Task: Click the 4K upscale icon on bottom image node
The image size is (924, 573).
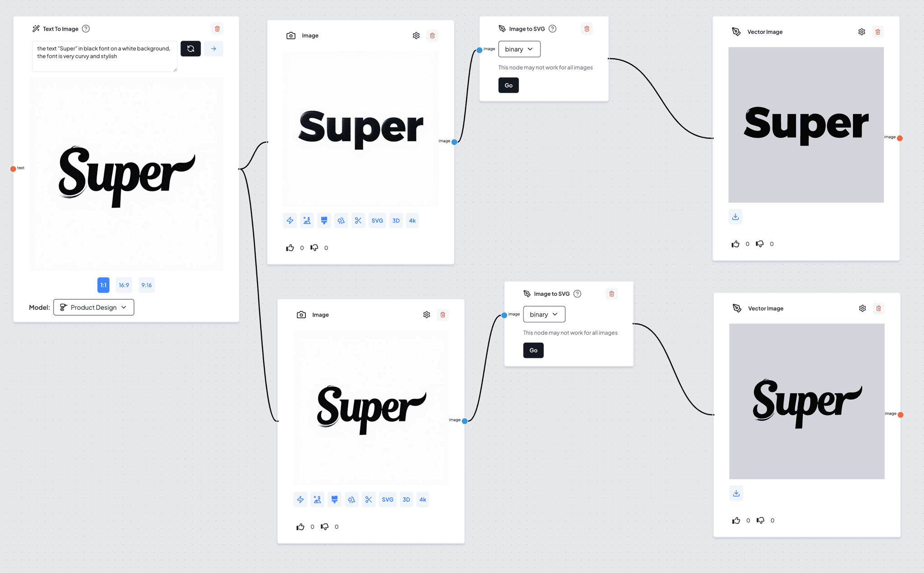Action: tap(423, 500)
